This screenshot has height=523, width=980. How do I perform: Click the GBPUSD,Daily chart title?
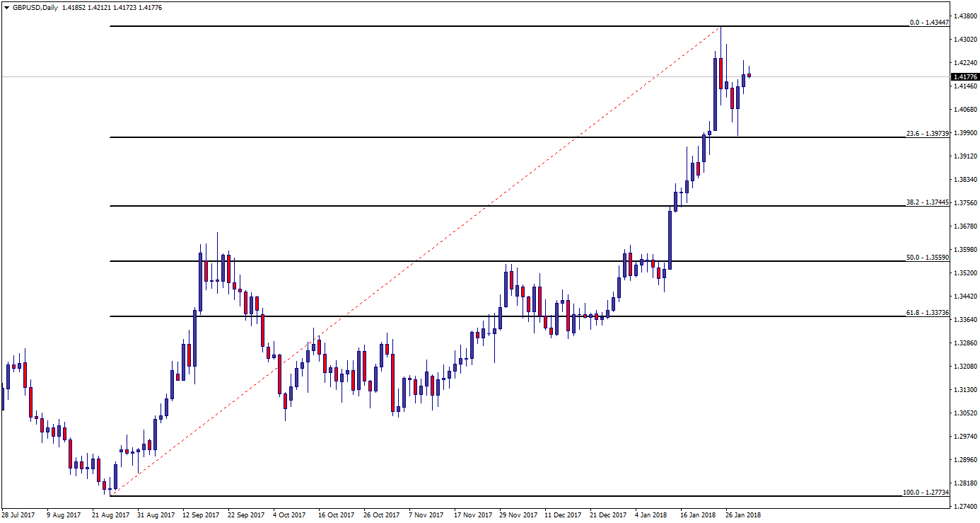coord(35,7)
